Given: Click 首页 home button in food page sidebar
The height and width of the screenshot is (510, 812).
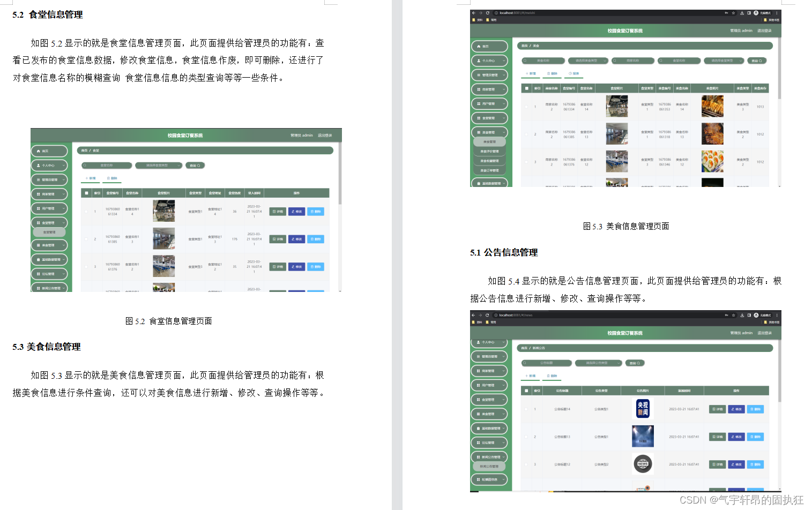Looking at the screenshot, I should coord(489,47).
